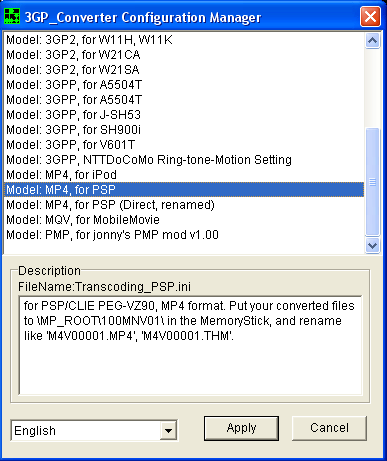The image size is (387, 461).
Task: Select Model: 3GP2, for W21SA
Action: (x=184, y=70)
